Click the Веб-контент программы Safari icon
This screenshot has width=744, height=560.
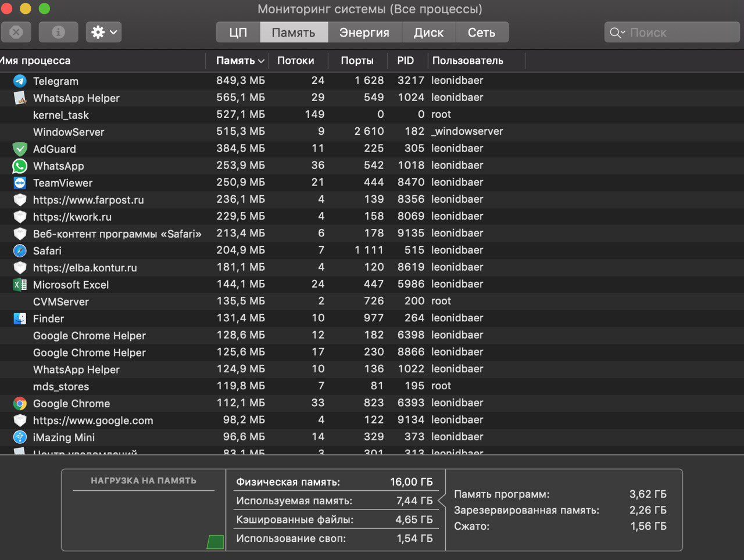pos(20,234)
